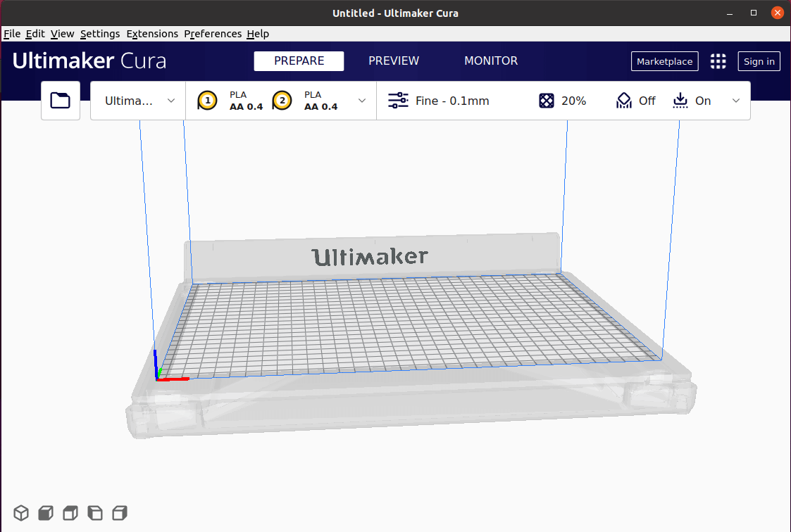Open the Settings menu
Image resolution: width=791 pixels, height=532 pixels.
(100, 34)
